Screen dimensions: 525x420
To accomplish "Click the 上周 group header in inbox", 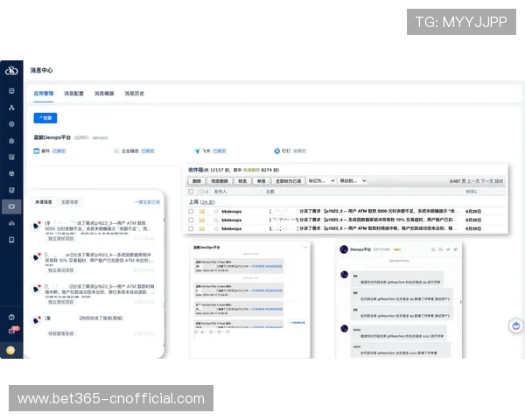I will [x=201, y=202].
